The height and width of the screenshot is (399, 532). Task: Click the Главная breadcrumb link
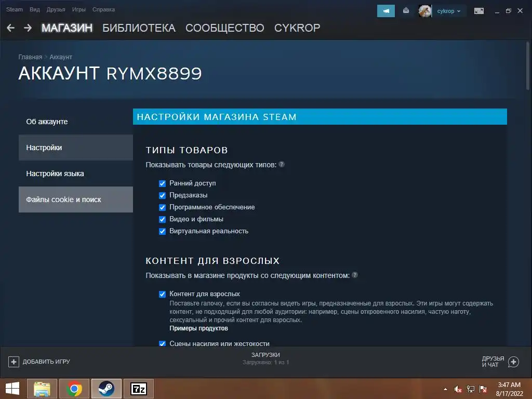(x=30, y=57)
